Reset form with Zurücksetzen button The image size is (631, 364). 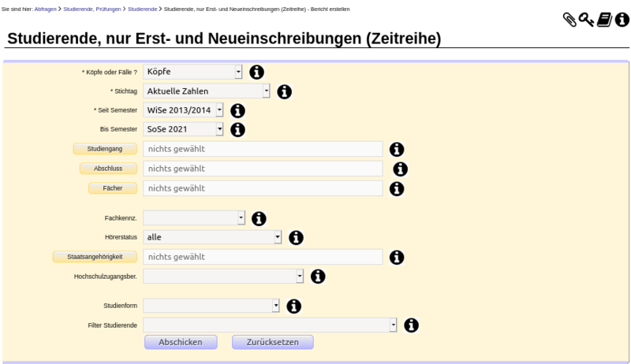[272, 342]
